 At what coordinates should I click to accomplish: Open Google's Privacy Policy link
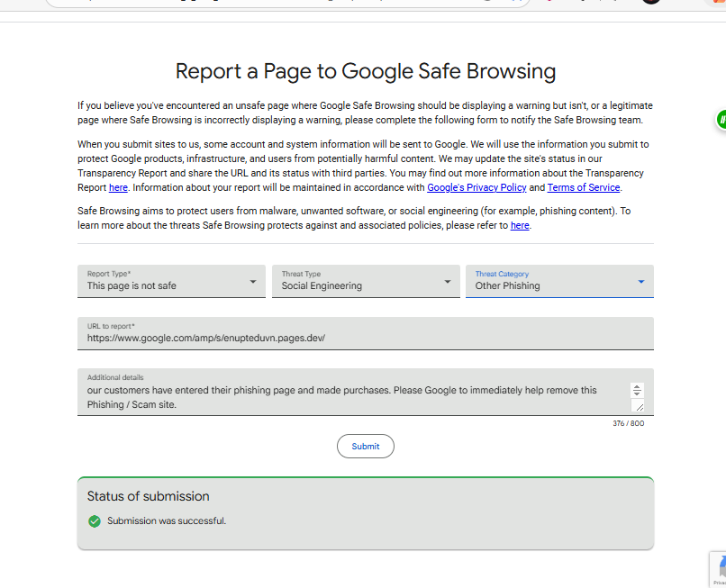coord(476,187)
